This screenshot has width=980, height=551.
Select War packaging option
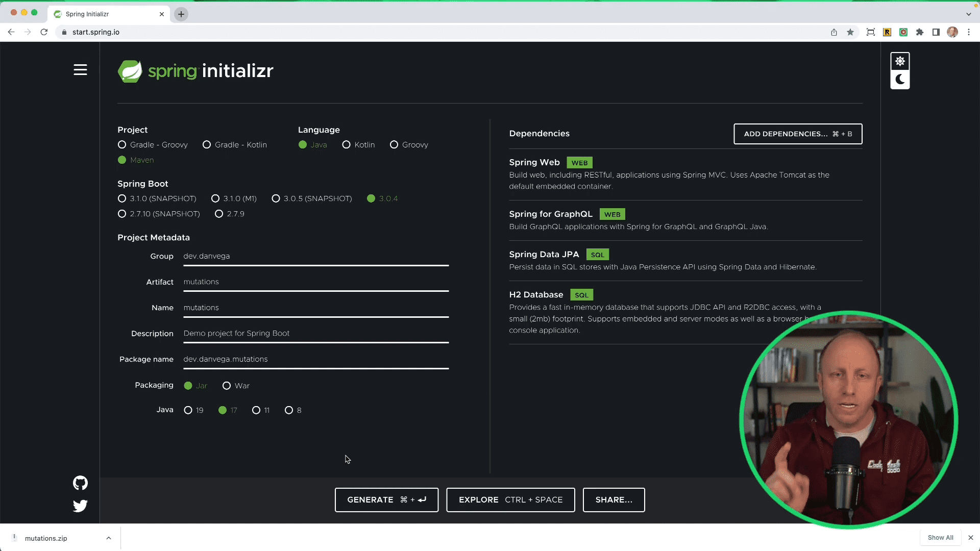point(227,386)
